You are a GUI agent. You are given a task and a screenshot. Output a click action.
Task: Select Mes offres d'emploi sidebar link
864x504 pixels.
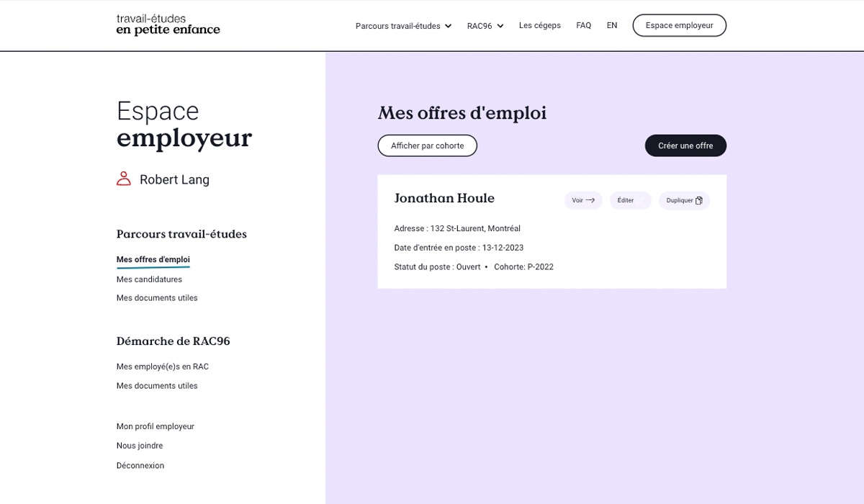[x=153, y=259]
